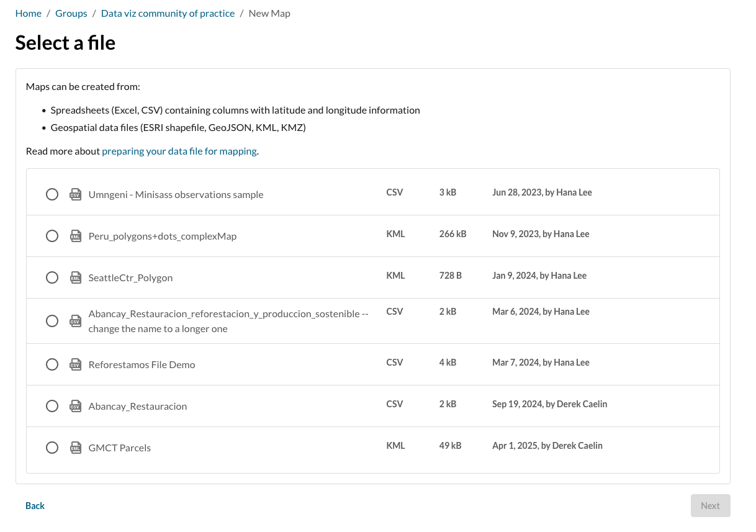
Task: Click the date Jun 28, 2023, by Hana Lee
Action: [x=542, y=192]
